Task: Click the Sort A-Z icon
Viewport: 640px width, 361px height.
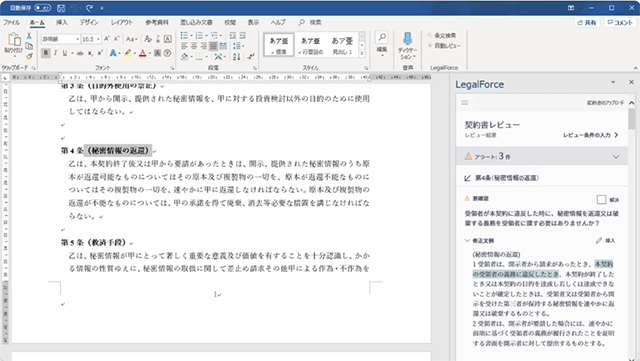Action: click(236, 57)
